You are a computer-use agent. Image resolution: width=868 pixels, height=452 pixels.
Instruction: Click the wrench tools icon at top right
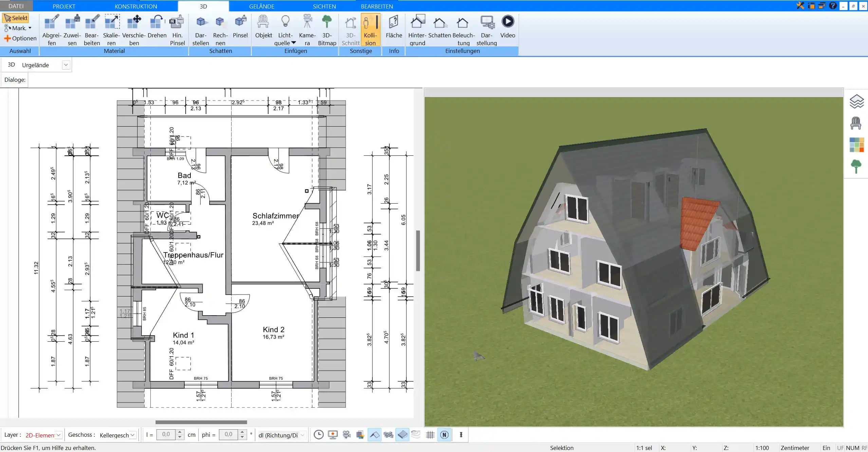pyautogui.click(x=800, y=5)
